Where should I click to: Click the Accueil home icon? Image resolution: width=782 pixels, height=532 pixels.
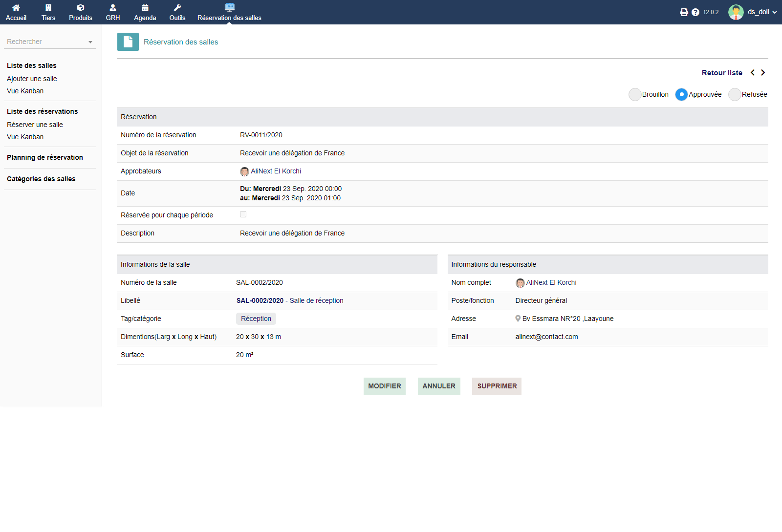tap(16, 8)
